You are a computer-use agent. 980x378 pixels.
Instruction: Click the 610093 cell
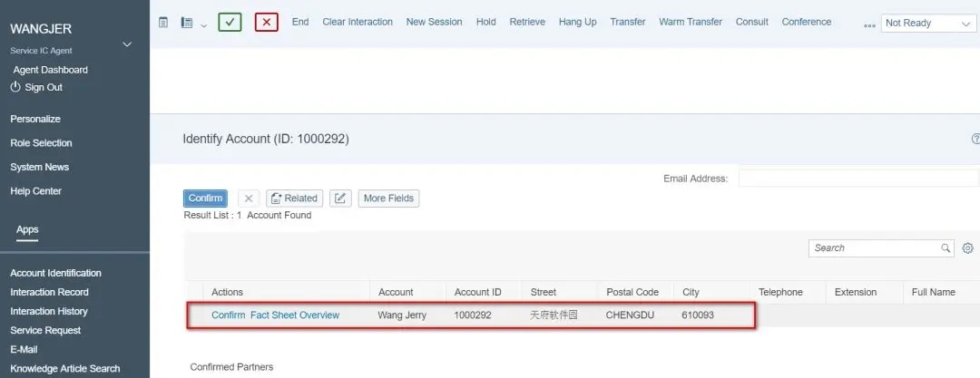[698, 315]
